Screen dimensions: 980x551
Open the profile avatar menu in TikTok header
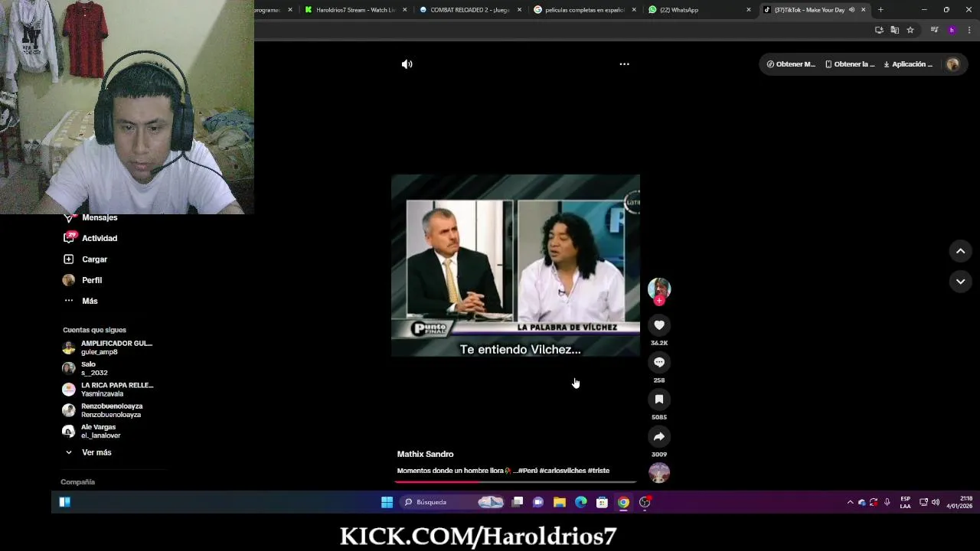[953, 64]
